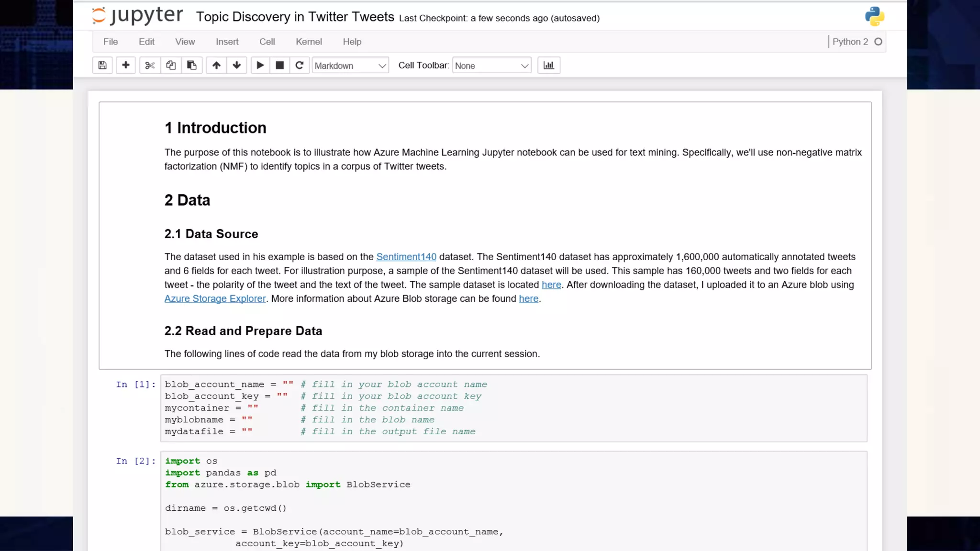
Task: Insert a cell below with plus icon
Action: click(125, 66)
